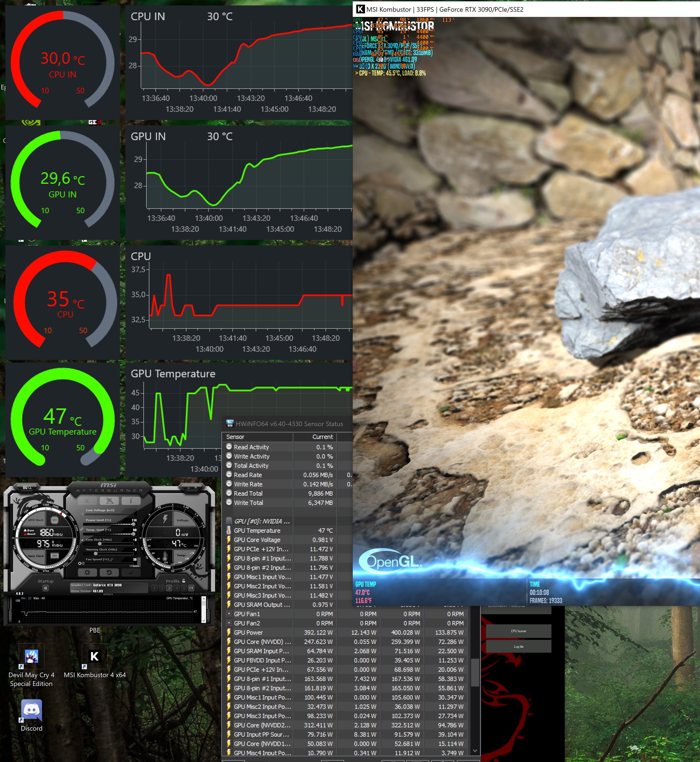Select the GPU Core Voltage sensor row
This screenshot has width=700, height=762.
[x=287, y=540]
